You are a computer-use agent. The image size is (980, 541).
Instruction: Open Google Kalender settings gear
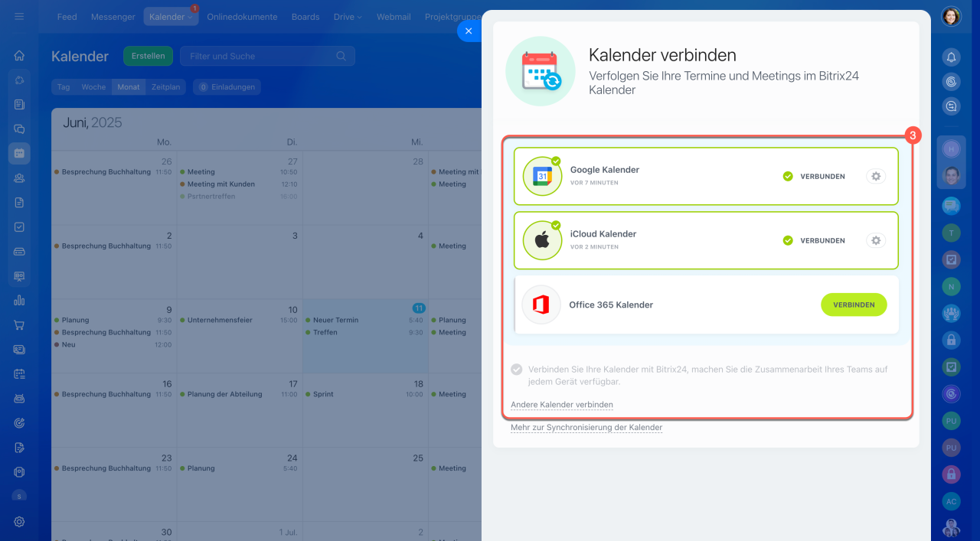coord(876,176)
